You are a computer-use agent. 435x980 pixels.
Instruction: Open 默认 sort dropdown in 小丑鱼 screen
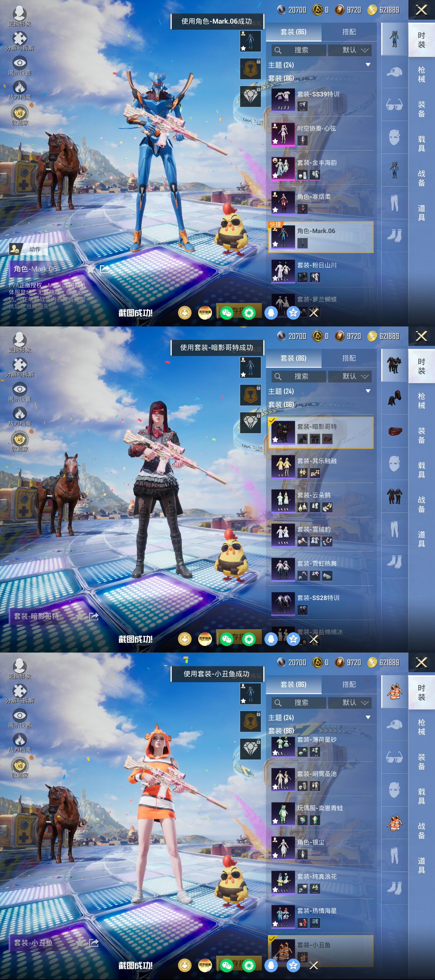tap(350, 703)
